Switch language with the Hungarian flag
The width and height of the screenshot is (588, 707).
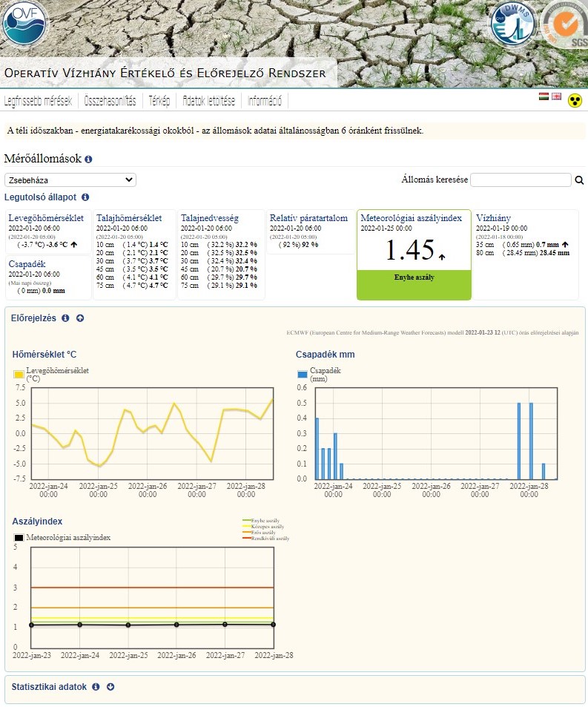click(x=544, y=97)
